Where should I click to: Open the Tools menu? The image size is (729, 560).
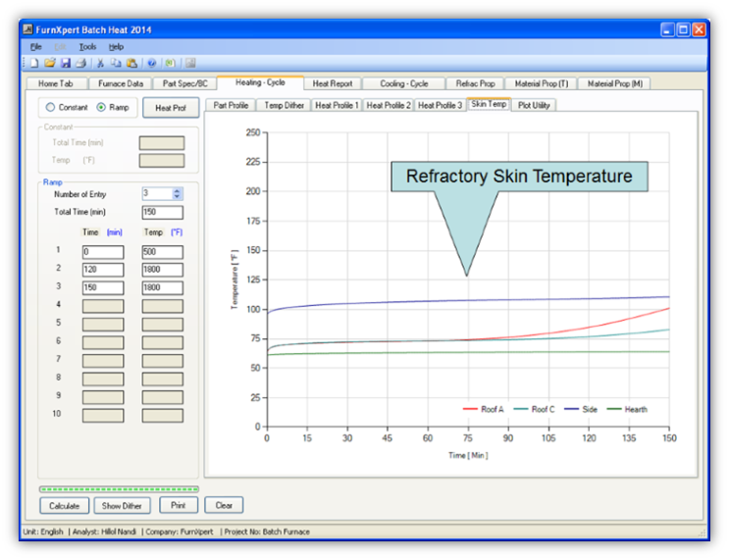coord(87,46)
